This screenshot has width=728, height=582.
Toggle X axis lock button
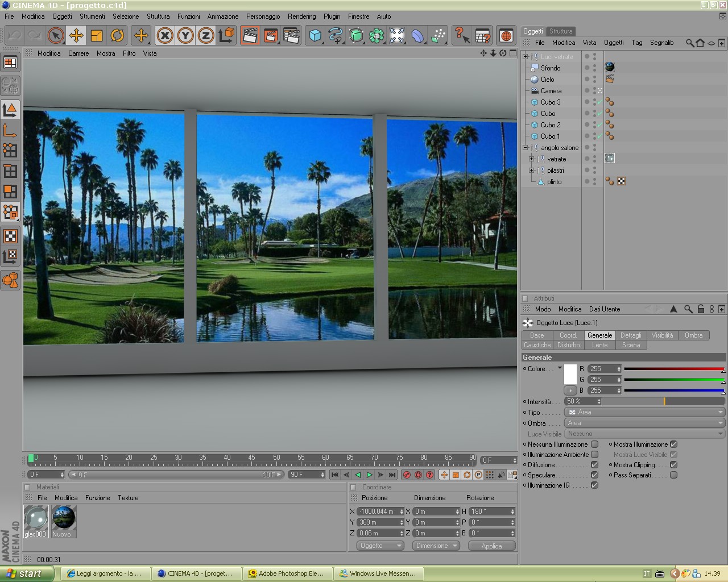pos(165,36)
